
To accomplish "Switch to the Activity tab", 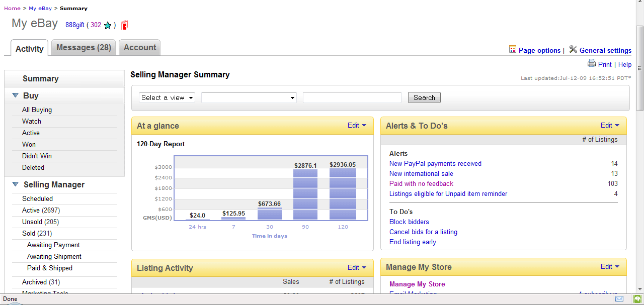I will tap(30, 48).
